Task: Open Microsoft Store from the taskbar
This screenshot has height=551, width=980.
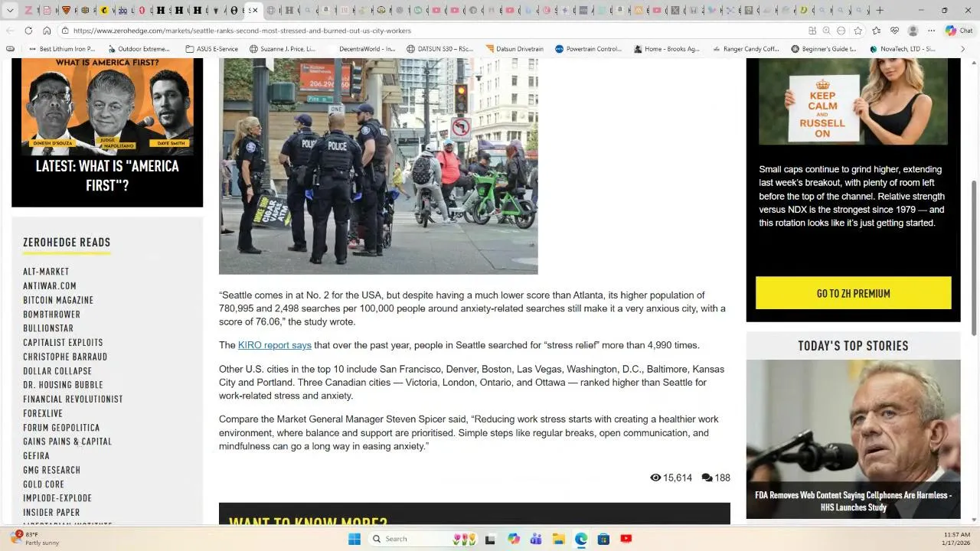Action: coord(603,539)
